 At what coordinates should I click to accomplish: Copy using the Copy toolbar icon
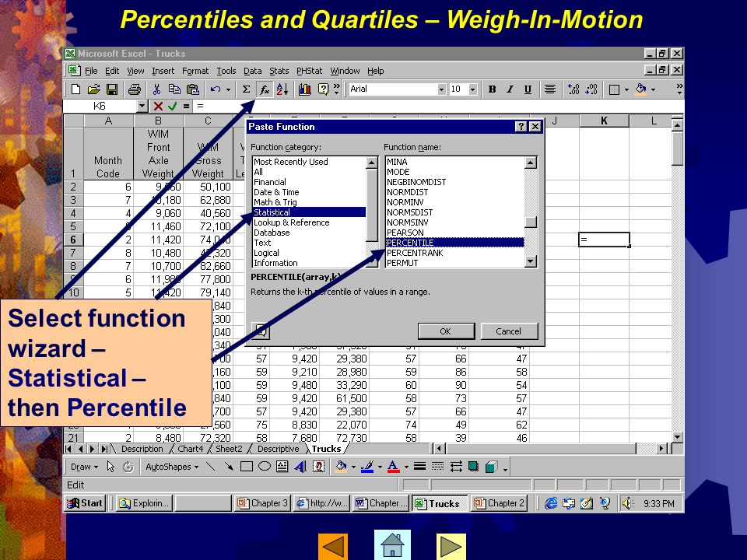click(x=174, y=89)
